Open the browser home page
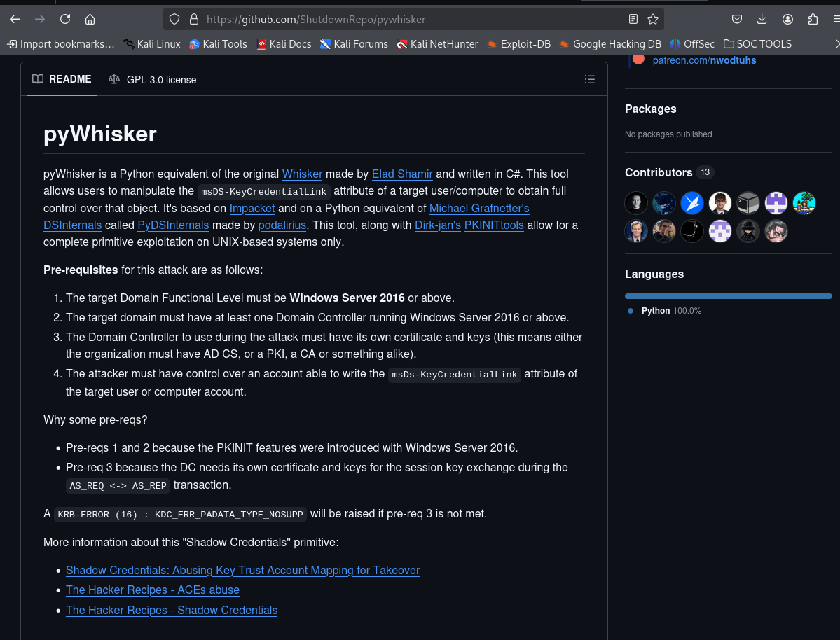 (90, 20)
